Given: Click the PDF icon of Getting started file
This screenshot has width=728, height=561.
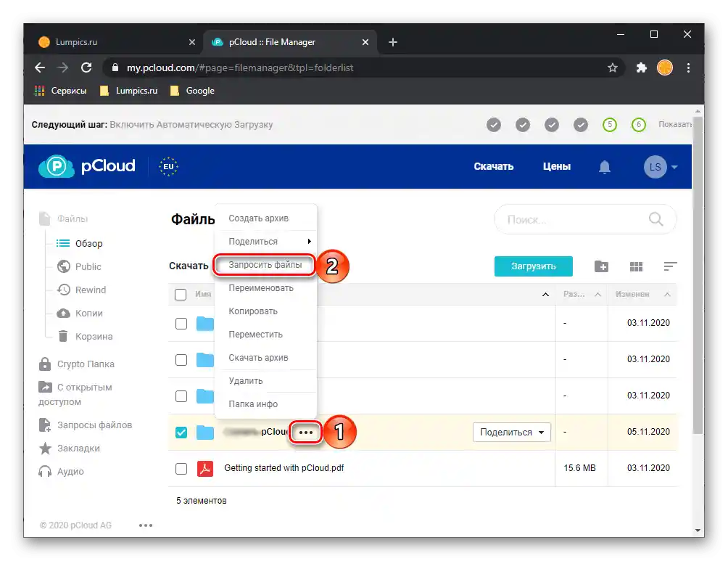Looking at the screenshot, I should coord(204,469).
